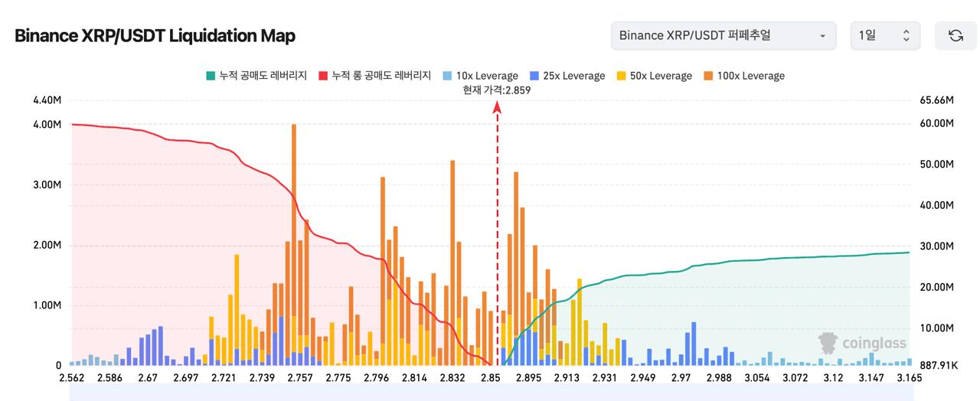Click the 2.814 price axis label

[x=414, y=377]
